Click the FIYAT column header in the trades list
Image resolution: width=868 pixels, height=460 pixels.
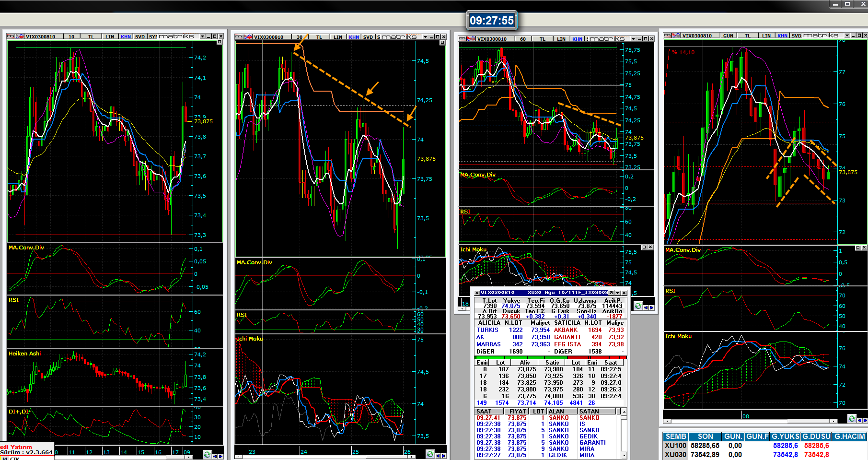[x=518, y=411]
